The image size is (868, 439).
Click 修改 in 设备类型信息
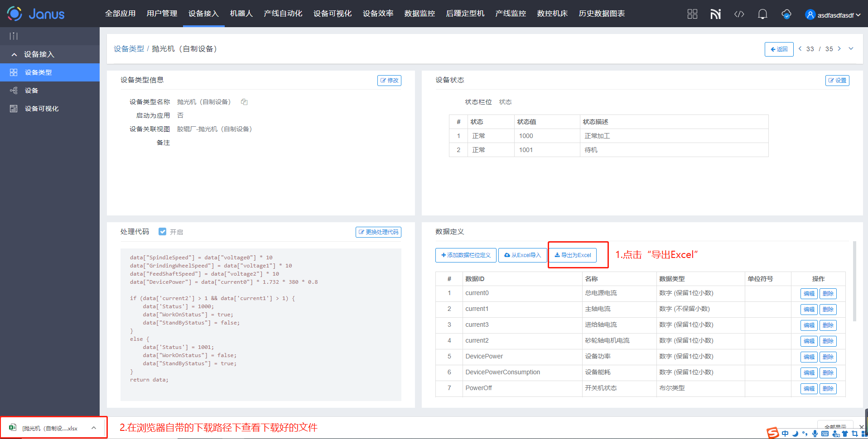pyautogui.click(x=389, y=80)
